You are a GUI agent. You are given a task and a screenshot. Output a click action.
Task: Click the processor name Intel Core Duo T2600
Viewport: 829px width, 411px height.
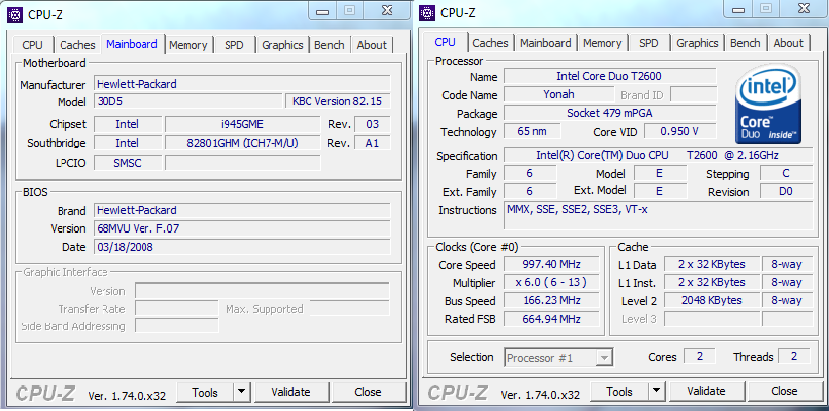(610, 76)
